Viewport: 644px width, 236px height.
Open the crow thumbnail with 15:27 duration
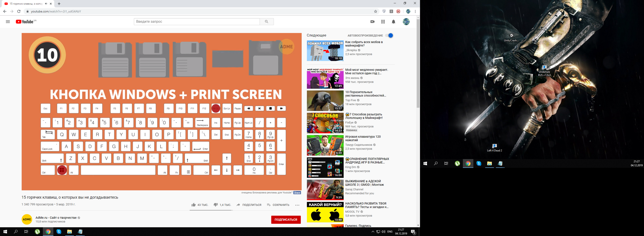tap(325, 101)
